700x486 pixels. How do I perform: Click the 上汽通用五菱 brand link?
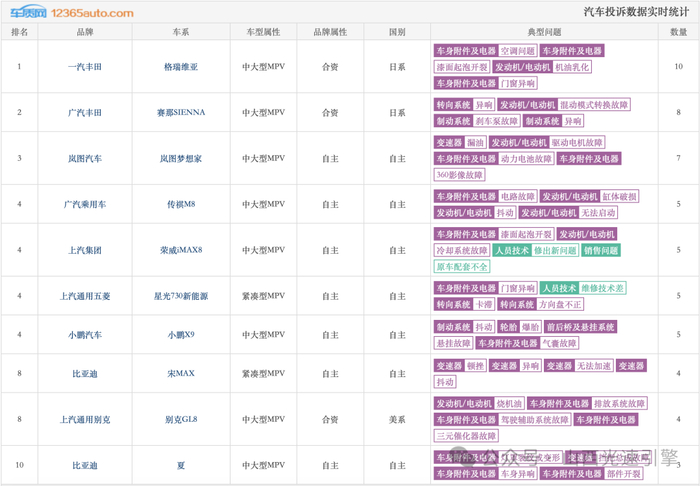[x=85, y=296]
